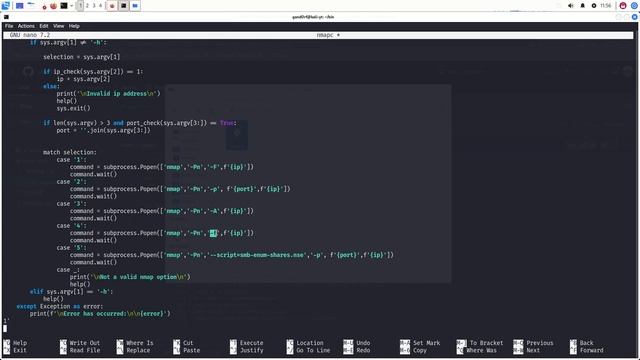Click the Previous shortcut label
Image resolution: width=640 pixels, height=360 pixels.
click(x=540, y=343)
